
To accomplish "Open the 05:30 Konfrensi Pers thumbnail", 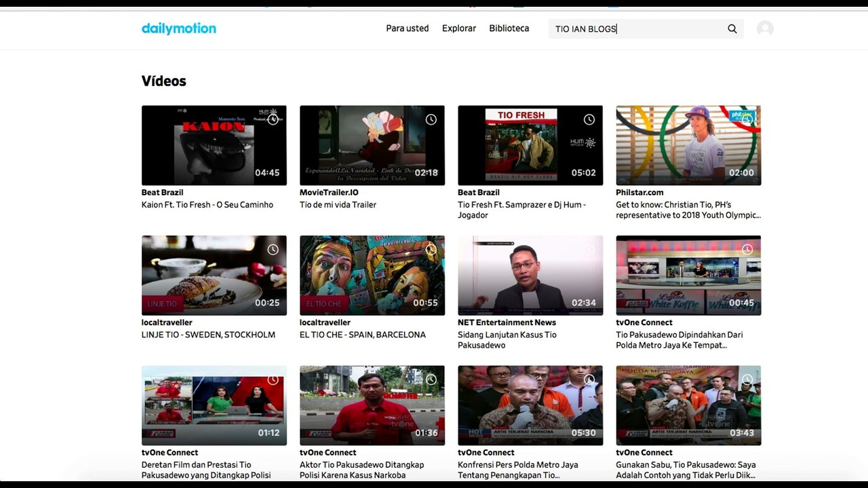I will pos(530,405).
